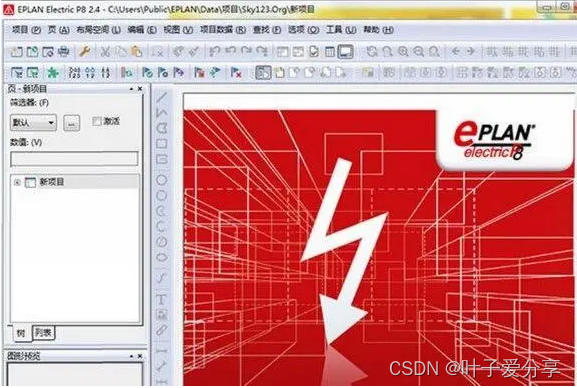The width and height of the screenshot is (577, 388).
Task: Click the redraw refresh icon
Action: coord(372,52)
